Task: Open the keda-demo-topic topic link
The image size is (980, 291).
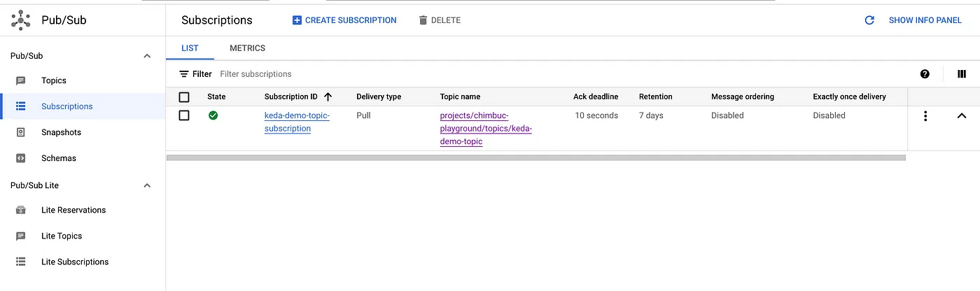Action: tap(486, 128)
